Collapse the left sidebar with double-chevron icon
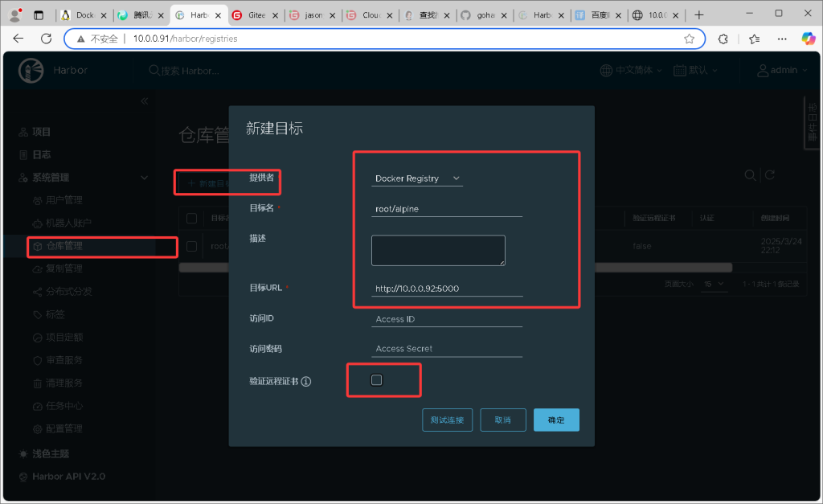Screen dimensions: 823x504 pos(145,100)
